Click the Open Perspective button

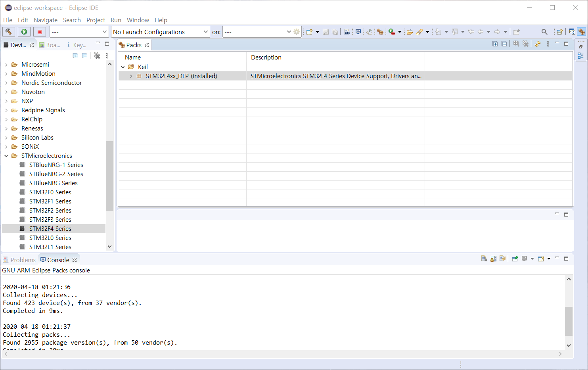coord(560,32)
